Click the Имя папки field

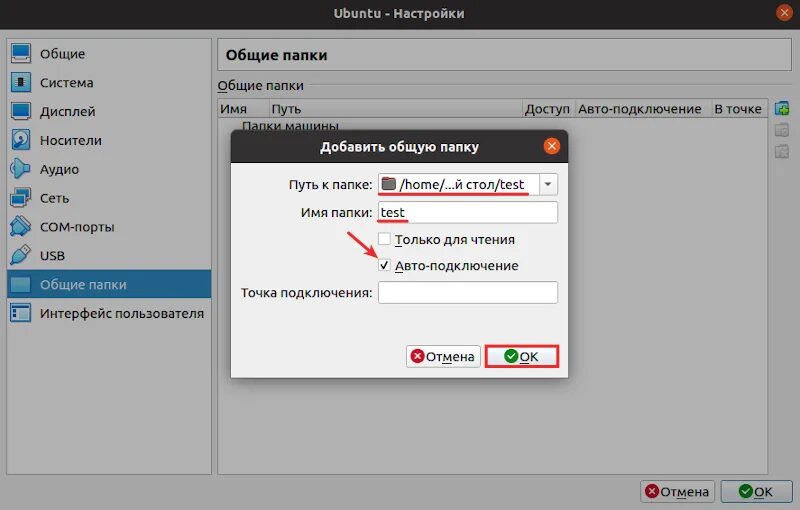[468, 212]
